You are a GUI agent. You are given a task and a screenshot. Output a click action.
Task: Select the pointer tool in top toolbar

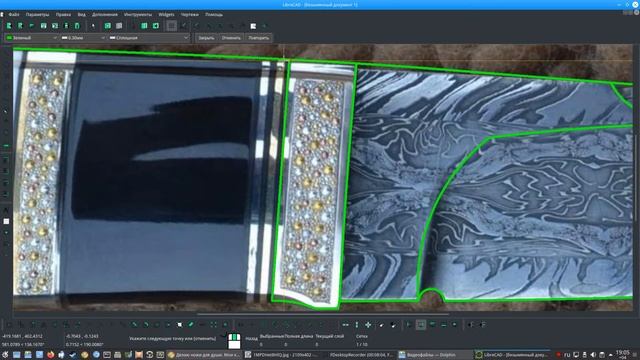(x=93, y=26)
